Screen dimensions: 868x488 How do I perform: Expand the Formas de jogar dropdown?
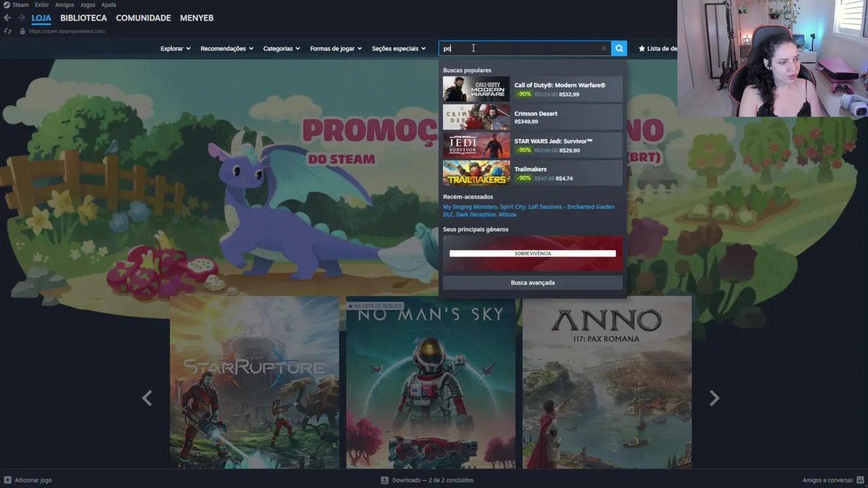click(336, 49)
